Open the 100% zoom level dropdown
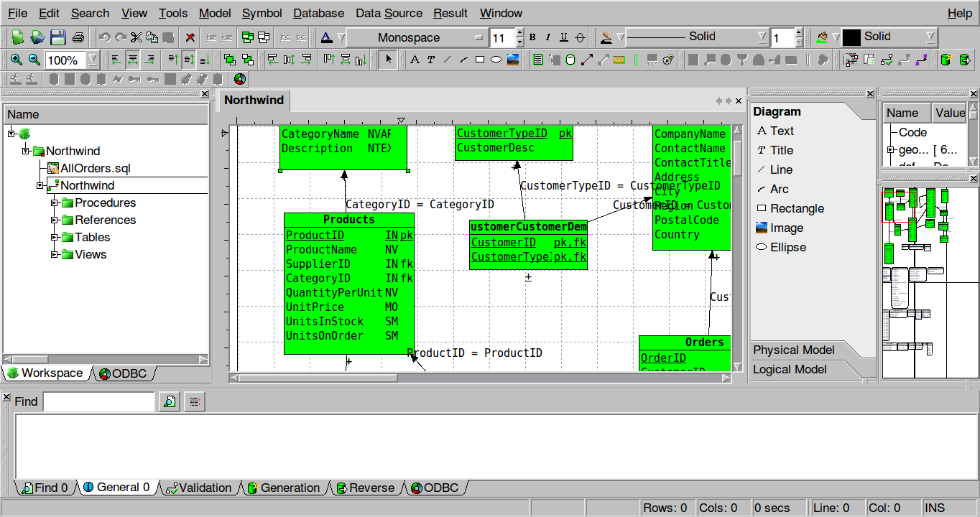This screenshot has height=517, width=980. coord(93,60)
